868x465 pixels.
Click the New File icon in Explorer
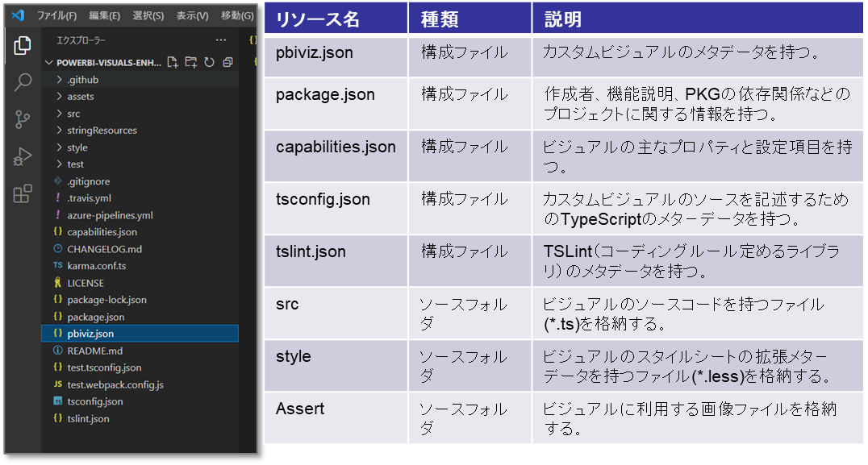point(173,62)
